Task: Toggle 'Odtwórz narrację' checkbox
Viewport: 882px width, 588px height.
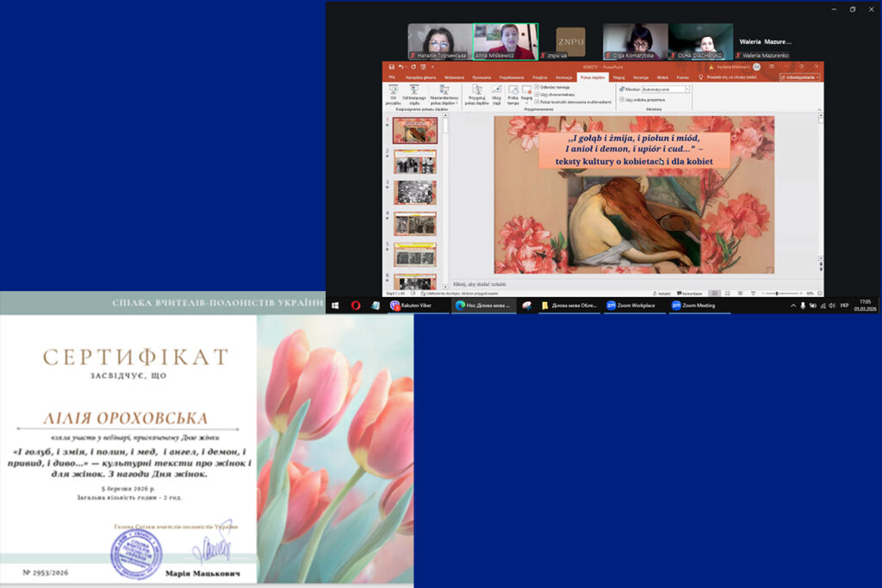Action: click(x=537, y=87)
